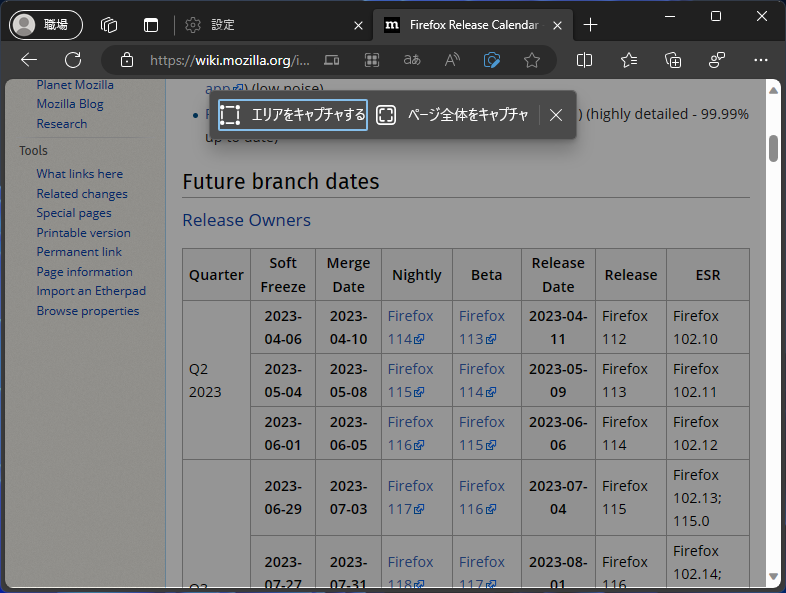This screenshot has height=593, width=786.
Task: Open Settings and more menu
Action: 760,60
